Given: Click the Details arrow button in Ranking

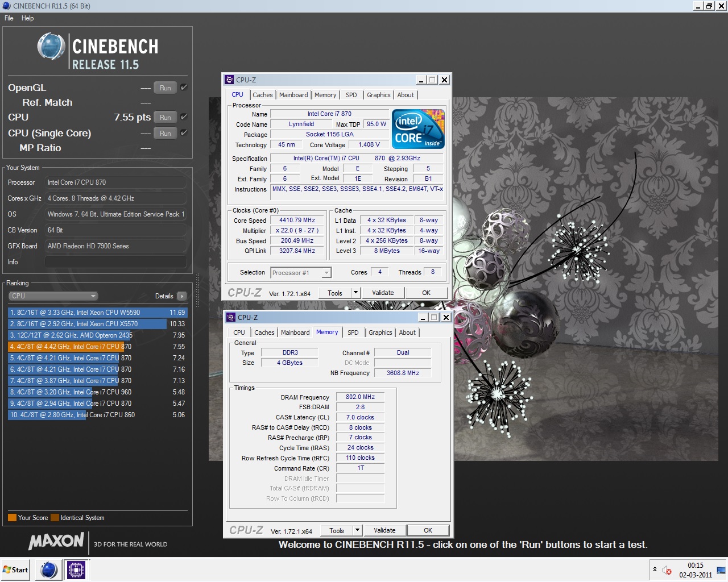Looking at the screenshot, I should coord(182,296).
